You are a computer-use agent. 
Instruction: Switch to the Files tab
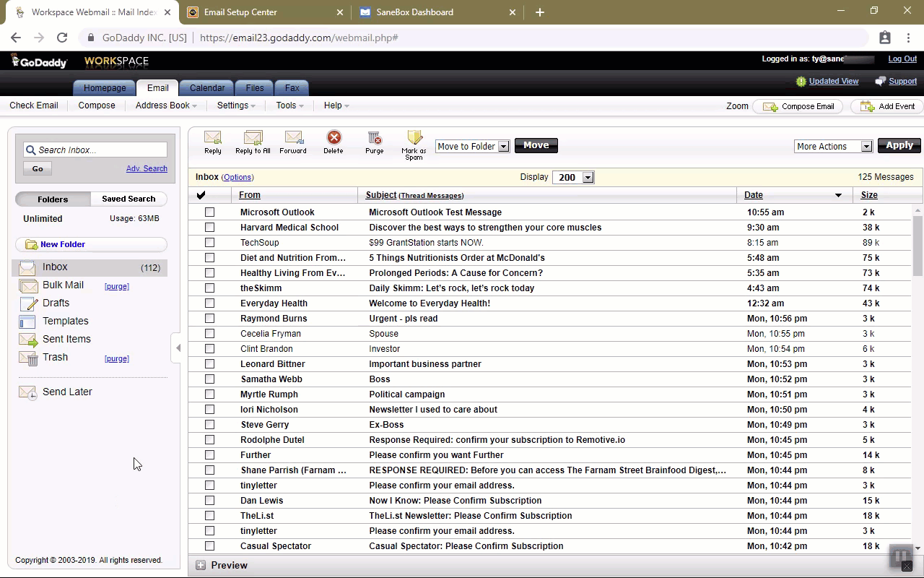(x=255, y=88)
